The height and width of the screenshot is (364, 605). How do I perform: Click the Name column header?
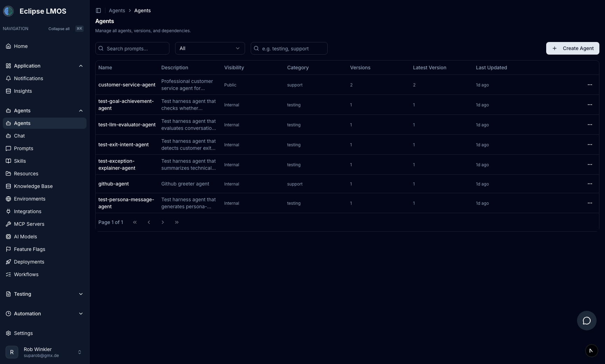105,68
